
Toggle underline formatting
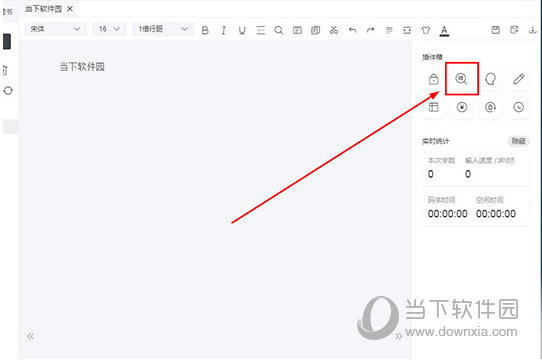click(242, 30)
